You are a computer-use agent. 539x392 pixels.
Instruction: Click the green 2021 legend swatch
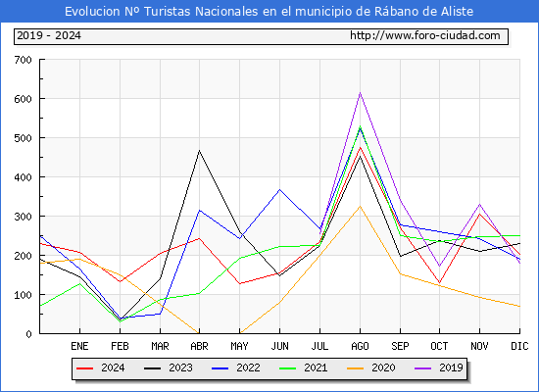click(288, 368)
